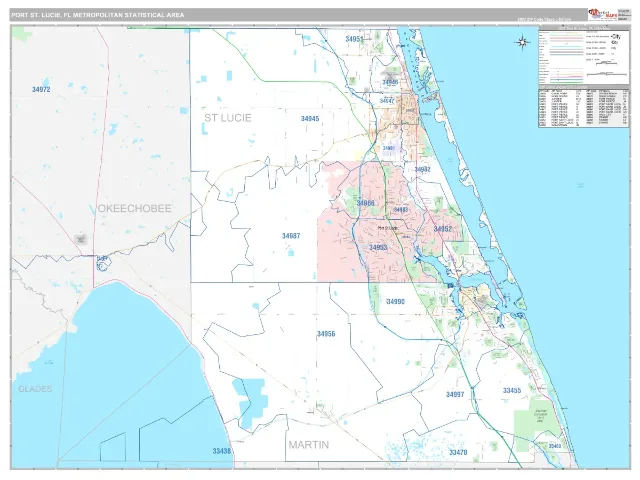Click ZIP code label 34945
This screenshot has width=640, height=480.
(x=310, y=119)
